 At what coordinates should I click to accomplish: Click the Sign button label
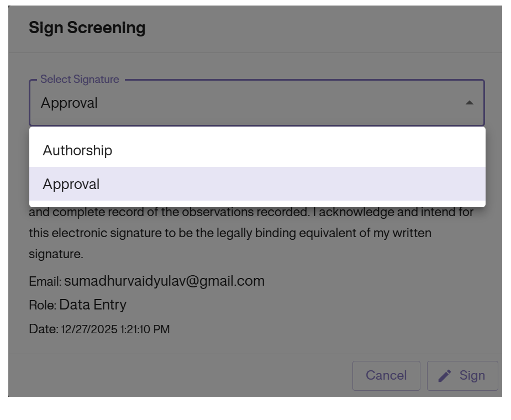tap(472, 376)
